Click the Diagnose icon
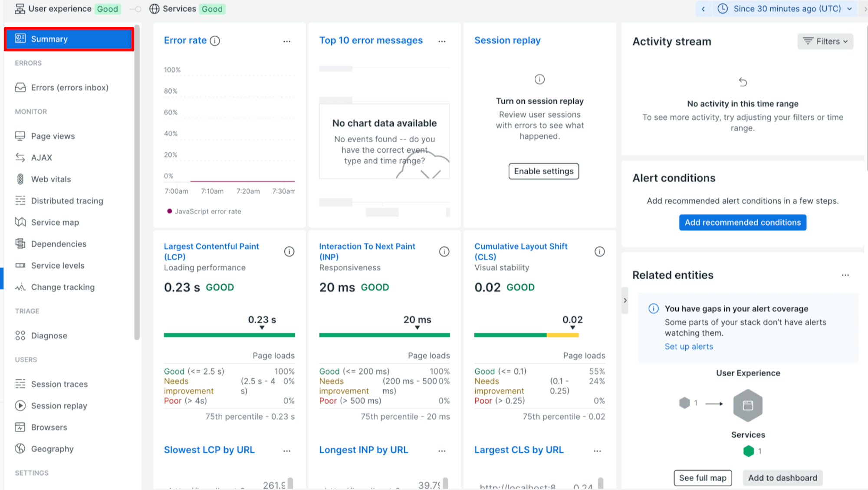 tap(20, 335)
